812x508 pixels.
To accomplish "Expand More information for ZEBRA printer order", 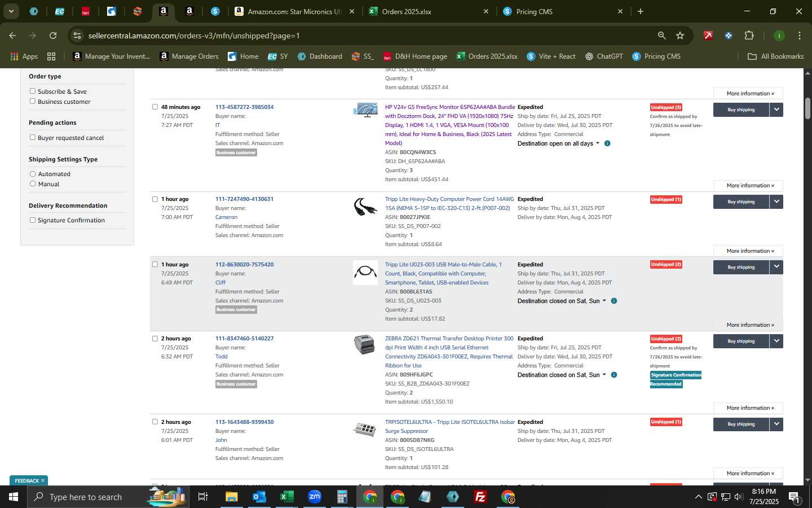I will click(748, 408).
